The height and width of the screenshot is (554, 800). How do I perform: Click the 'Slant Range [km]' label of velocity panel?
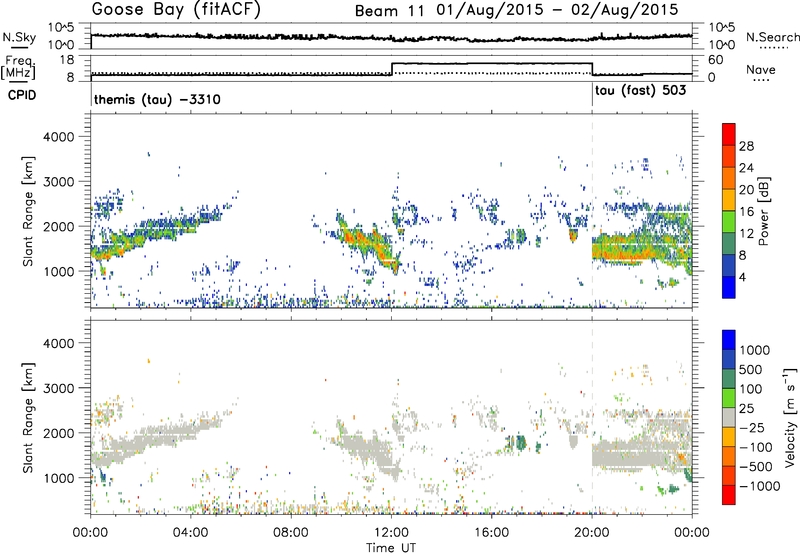tap(29, 417)
